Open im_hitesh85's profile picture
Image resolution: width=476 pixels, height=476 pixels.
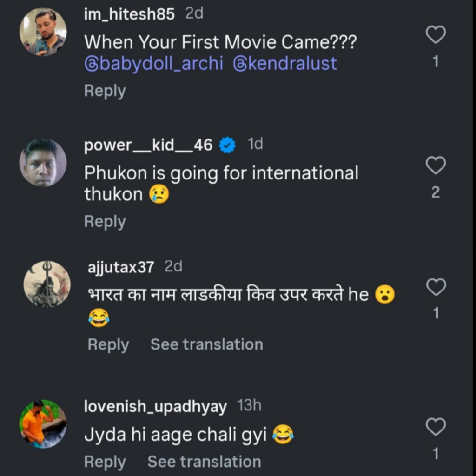(43, 32)
